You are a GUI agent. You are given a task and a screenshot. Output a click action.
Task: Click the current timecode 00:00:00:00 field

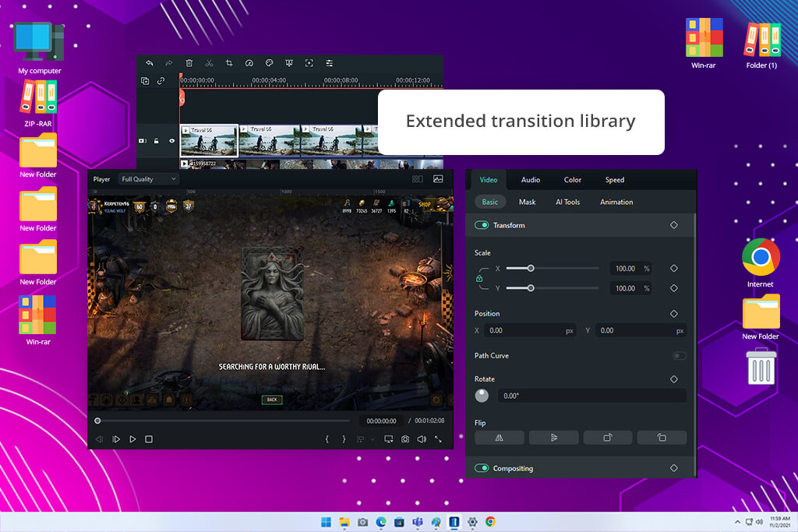[x=381, y=421]
